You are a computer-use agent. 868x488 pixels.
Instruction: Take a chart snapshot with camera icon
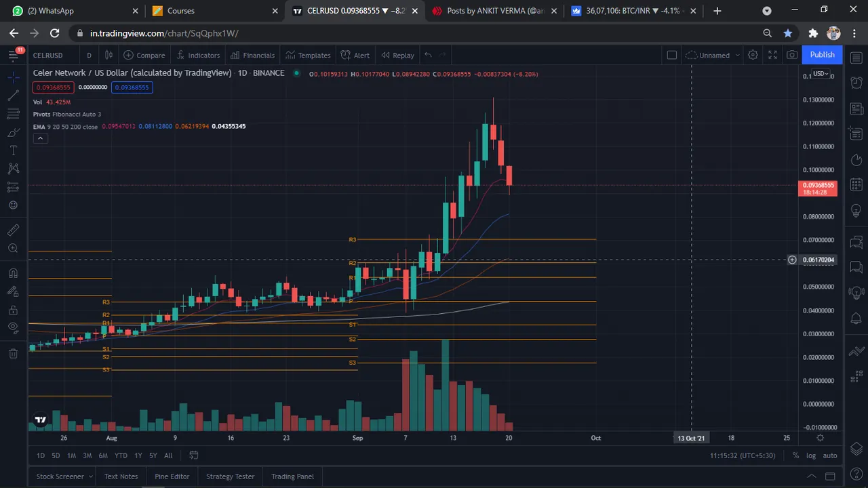(791, 55)
